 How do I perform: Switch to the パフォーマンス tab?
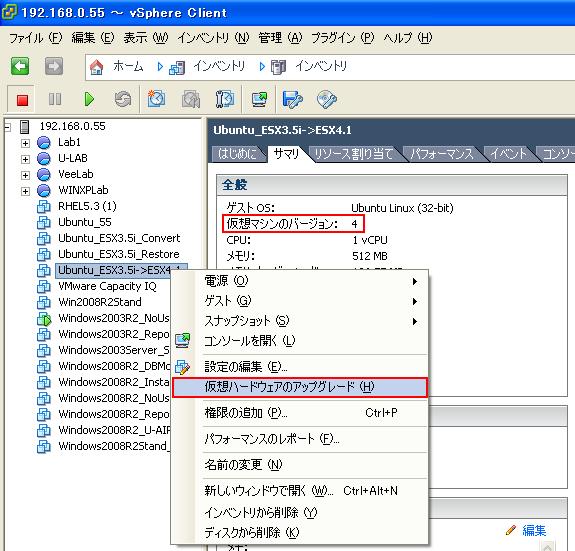pyautogui.click(x=442, y=154)
